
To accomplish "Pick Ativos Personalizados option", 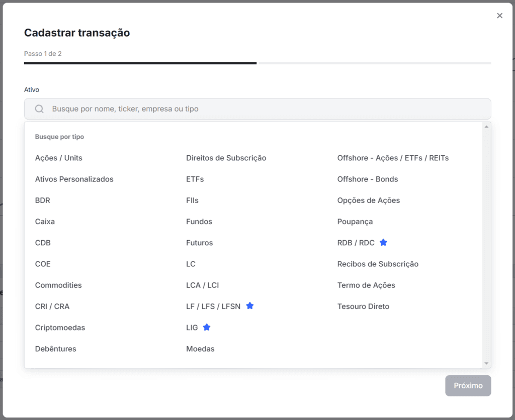I will pyautogui.click(x=74, y=179).
